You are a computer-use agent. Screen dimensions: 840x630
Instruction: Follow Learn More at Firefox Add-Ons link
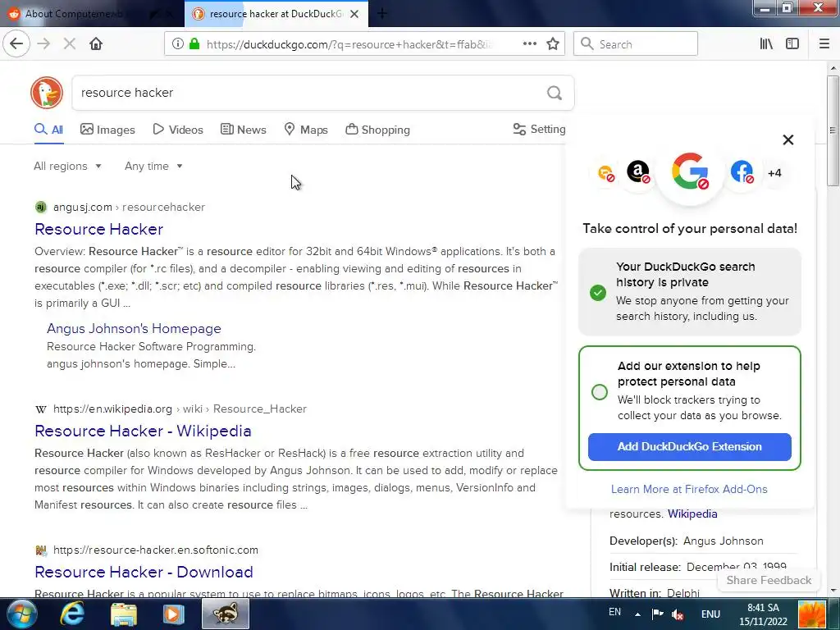(x=689, y=489)
